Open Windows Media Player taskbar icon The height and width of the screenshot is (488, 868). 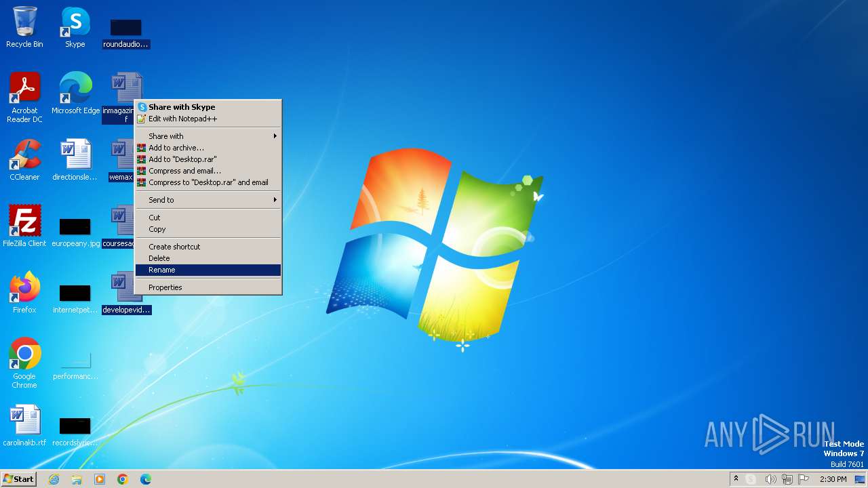(100, 479)
